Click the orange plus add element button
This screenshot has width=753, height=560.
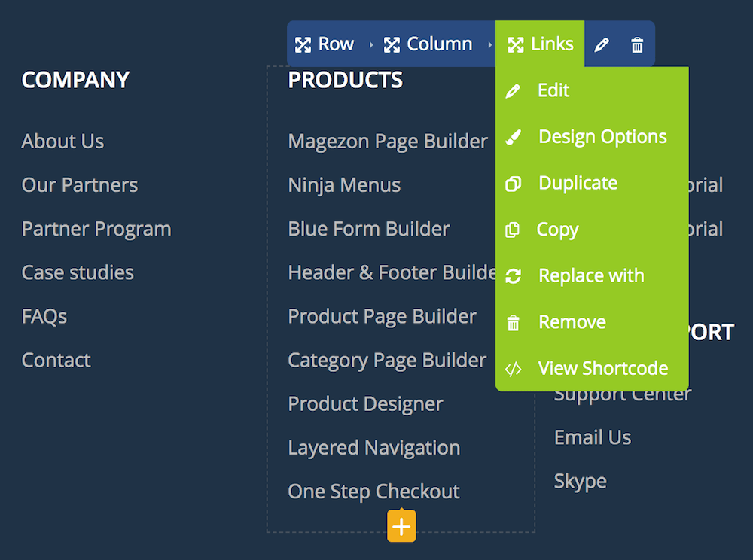pos(401,525)
